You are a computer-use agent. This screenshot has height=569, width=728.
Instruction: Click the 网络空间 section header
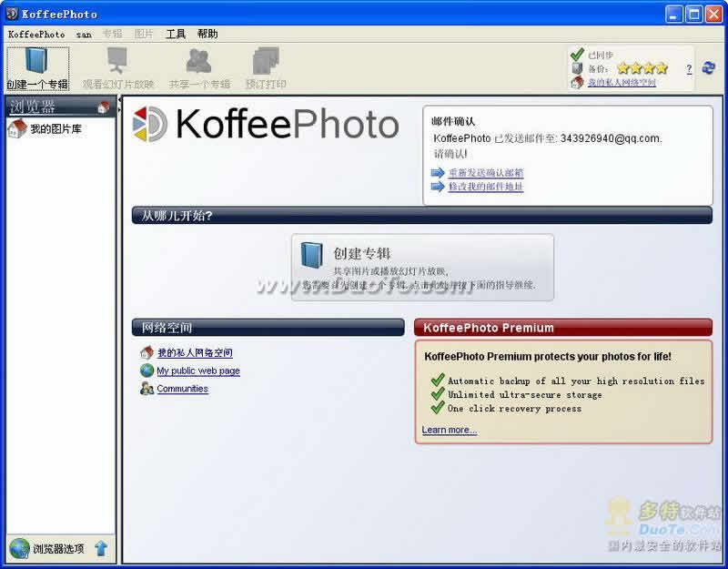coord(268,328)
